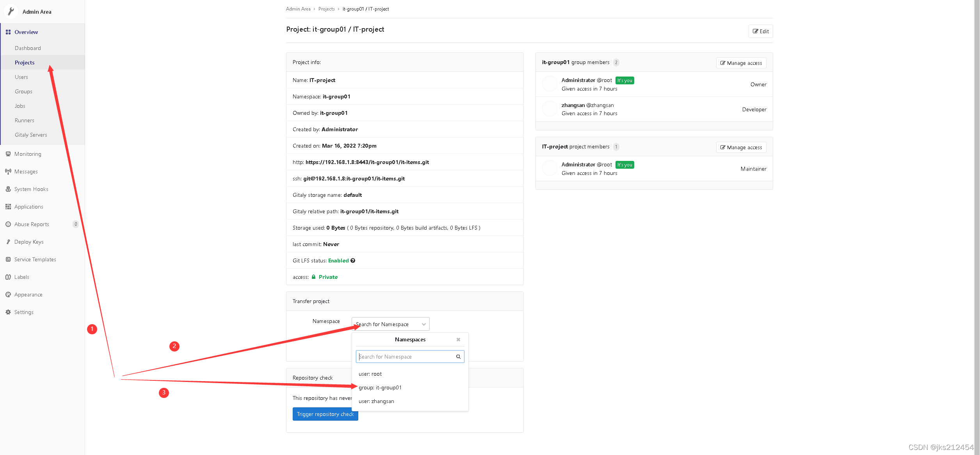Open the Projects menu item
980x455 pixels.
[24, 62]
